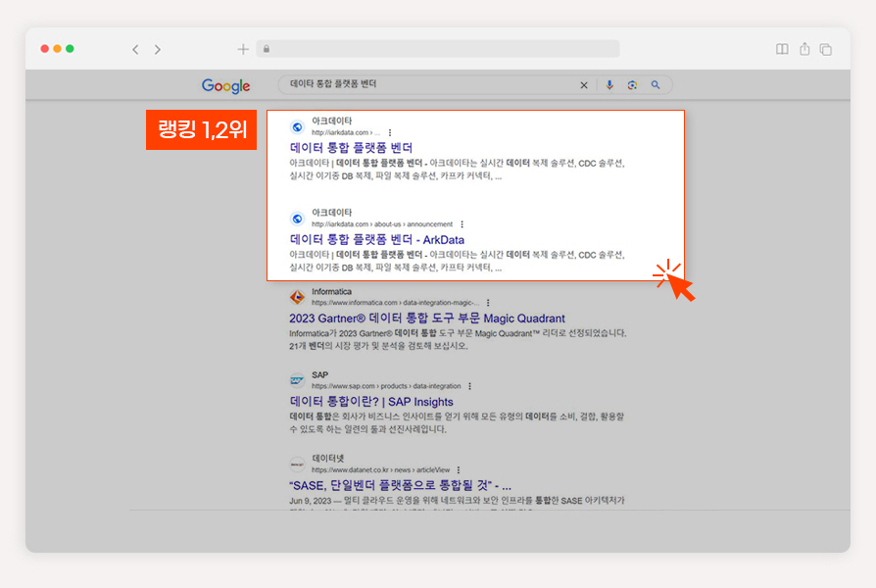The width and height of the screenshot is (876, 588).
Task: Click the Informatica favicon
Action: [x=297, y=297]
